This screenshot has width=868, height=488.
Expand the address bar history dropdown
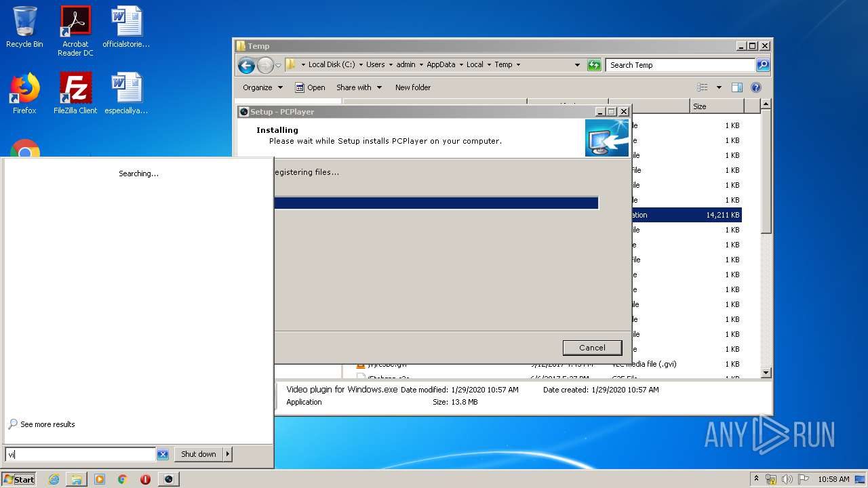[x=577, y=65]
